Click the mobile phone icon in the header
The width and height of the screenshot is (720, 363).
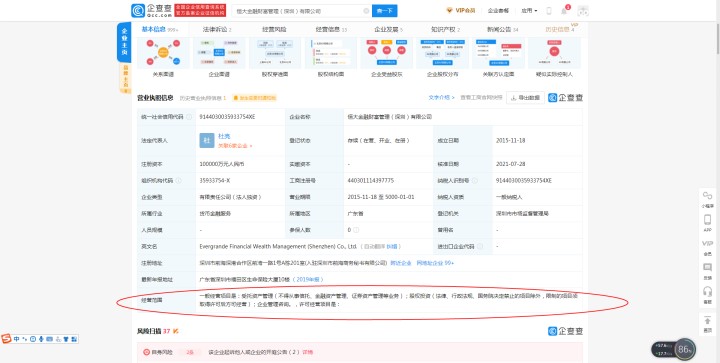tap(549, 11)
